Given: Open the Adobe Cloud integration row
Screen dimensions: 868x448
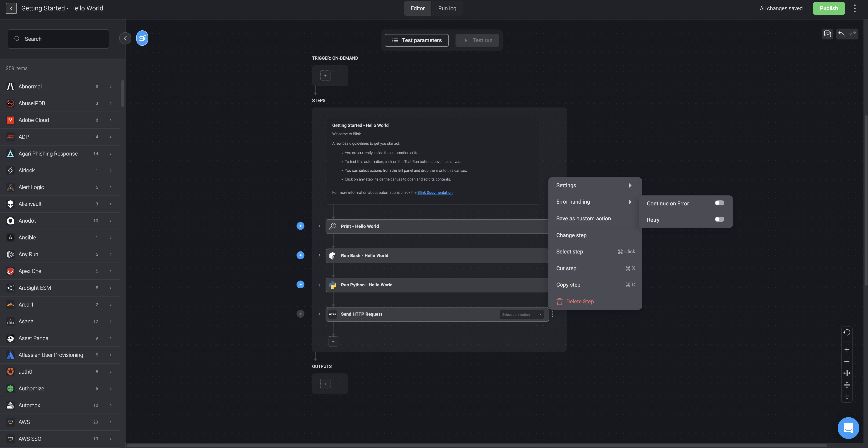Looking at the screenshot, I should coord(60,120).
